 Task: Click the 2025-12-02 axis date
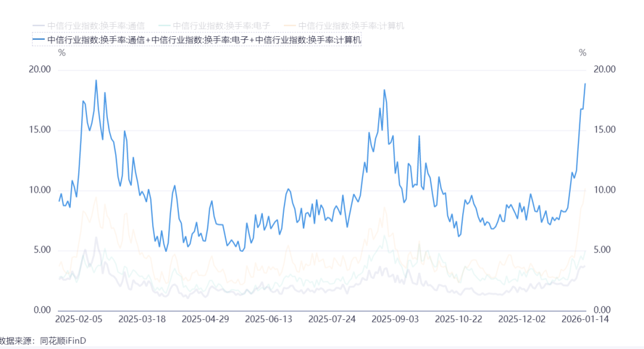(x=522, y=319)
